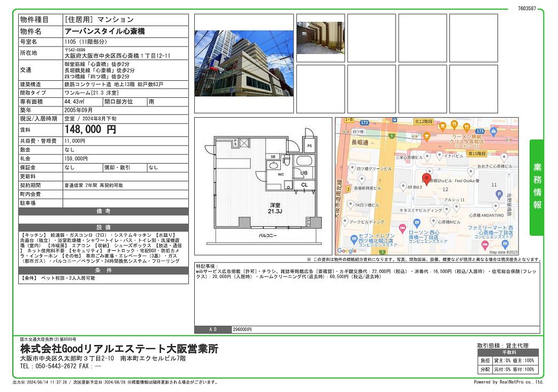Viewport: 558px width, 392px height.
Task: Click the gray pin for 心斎橋Mビル
Action: click(433, 221)
